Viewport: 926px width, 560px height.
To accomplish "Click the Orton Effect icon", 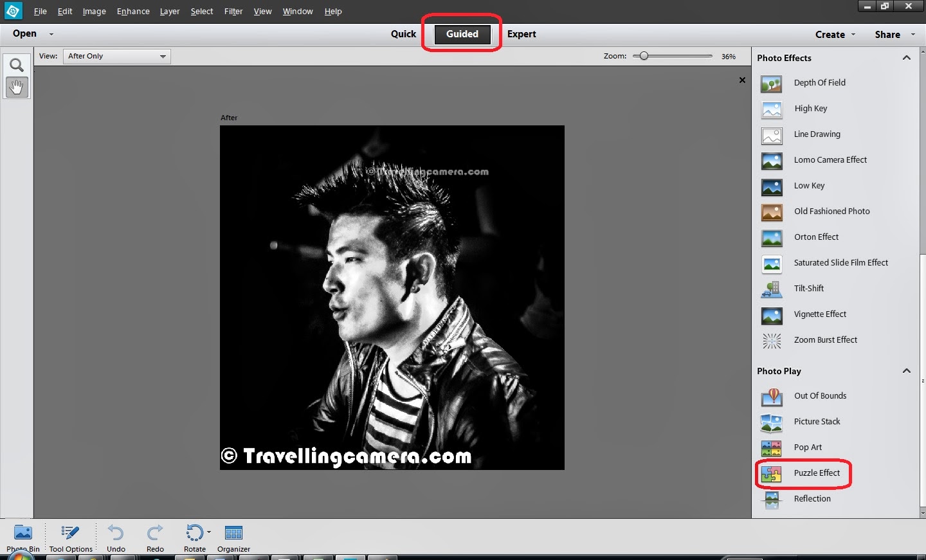I will pyautogui.click(x=772, y=237).
